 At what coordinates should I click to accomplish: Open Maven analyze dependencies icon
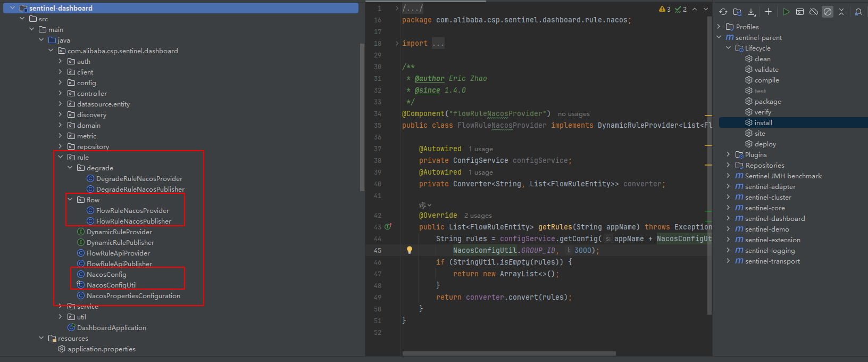858,12
